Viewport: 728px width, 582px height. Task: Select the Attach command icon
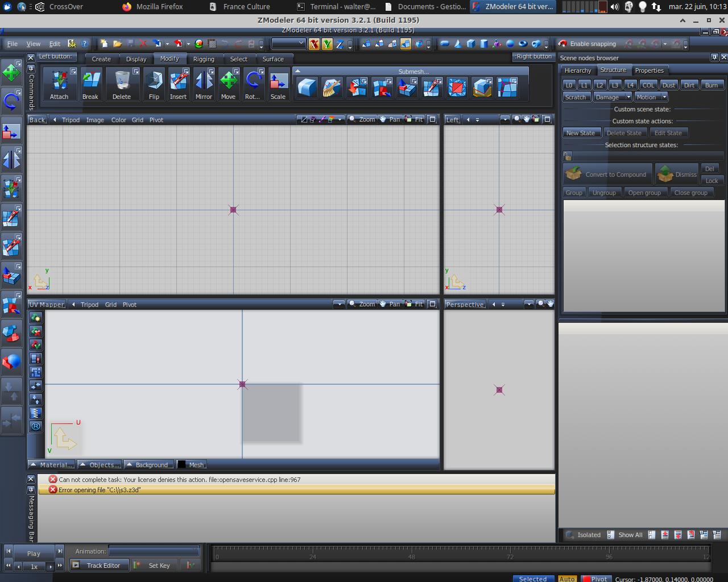click(x=59, y=84)
